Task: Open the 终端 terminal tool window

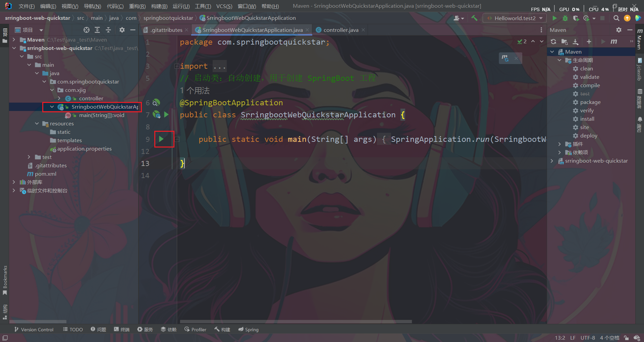Action: [122, 330]
